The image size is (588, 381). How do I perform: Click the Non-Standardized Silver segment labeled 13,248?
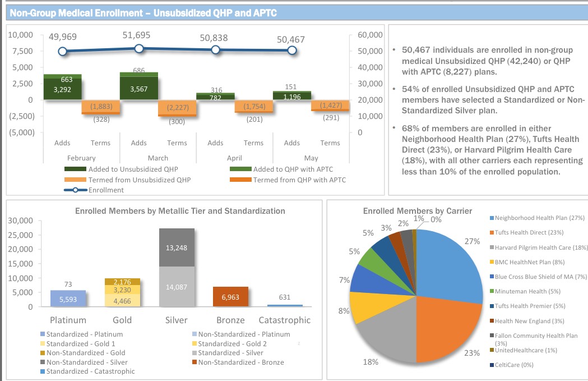click(x=177, y=247)
